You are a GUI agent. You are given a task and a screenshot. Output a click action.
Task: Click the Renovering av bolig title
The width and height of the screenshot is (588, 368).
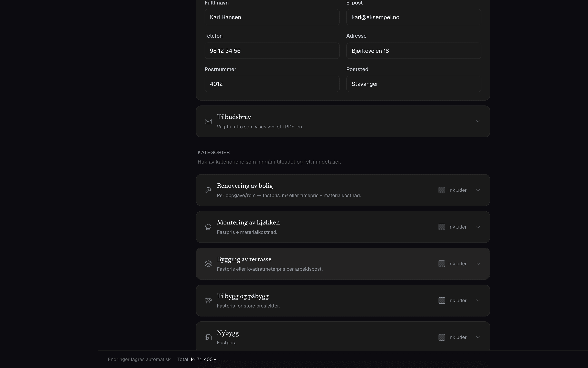245,186
